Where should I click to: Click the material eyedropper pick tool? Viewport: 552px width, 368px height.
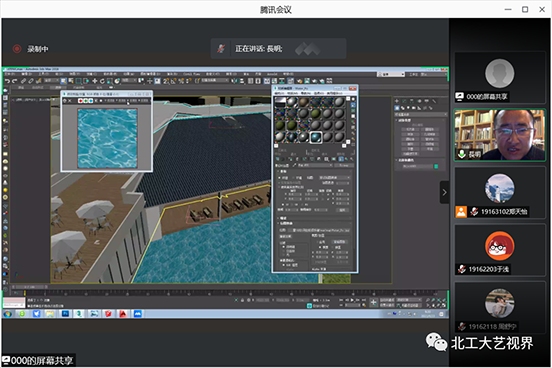pos(295,165)
